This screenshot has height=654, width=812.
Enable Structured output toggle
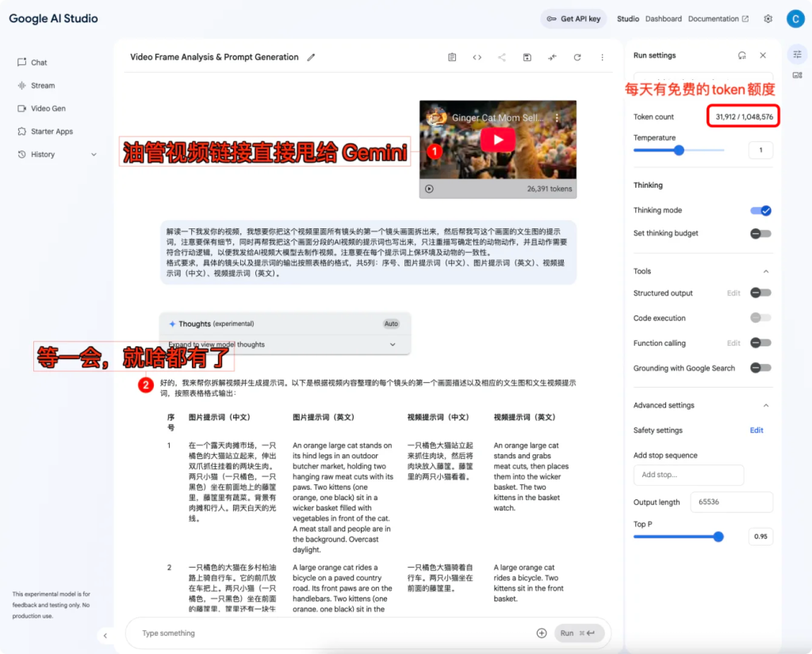click(760, 293)
